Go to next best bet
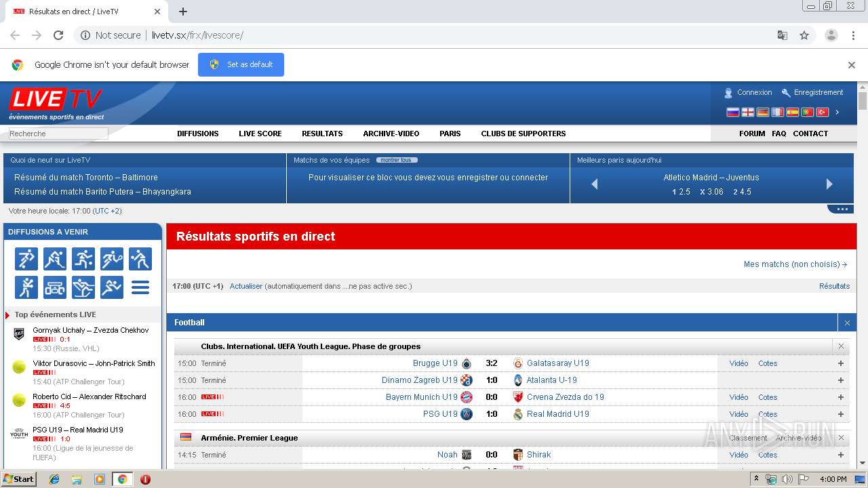Viewport: 868px width, 488px height. [829, 184]
